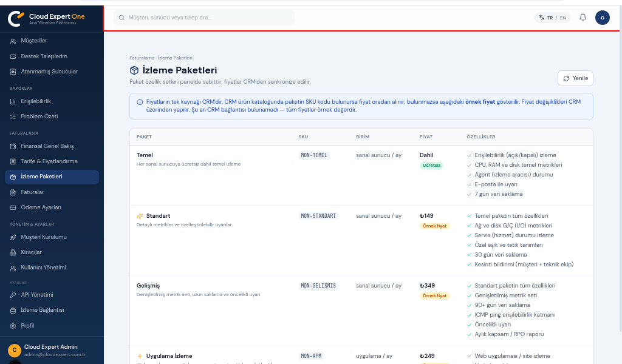622x364 pixels.
Task: Click the Finansal Genel Bakış wallet icon
Action: [x=13, y=146]
